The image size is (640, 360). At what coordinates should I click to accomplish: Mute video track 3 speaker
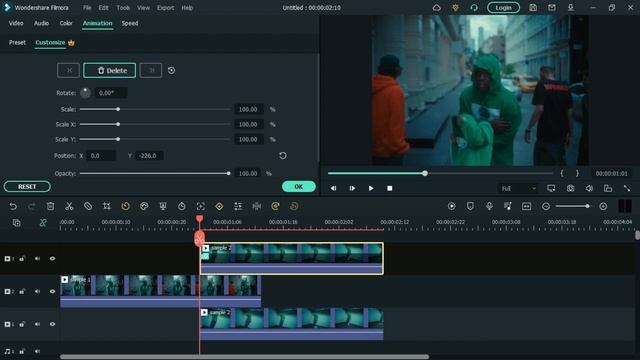tap(37, 258)
